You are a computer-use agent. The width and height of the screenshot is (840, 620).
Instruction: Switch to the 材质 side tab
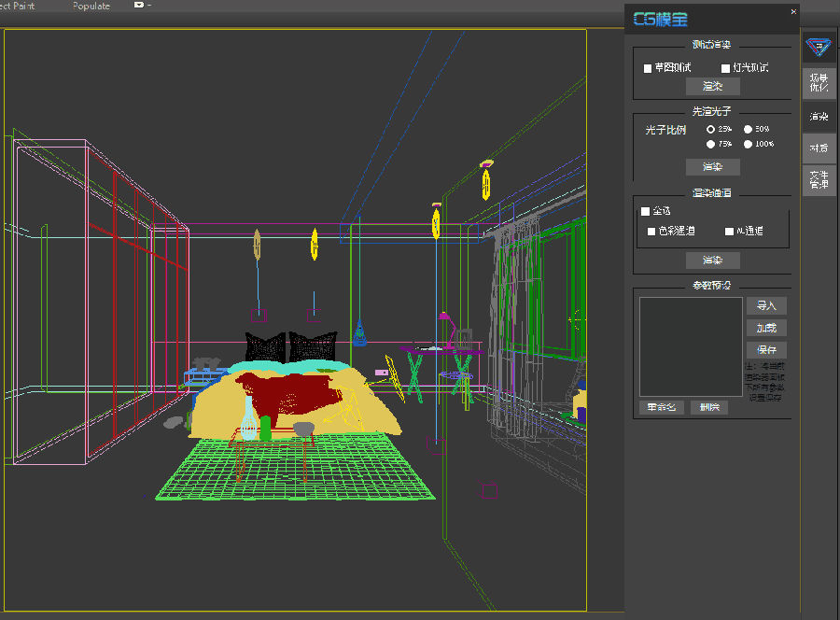click(819, 148)
